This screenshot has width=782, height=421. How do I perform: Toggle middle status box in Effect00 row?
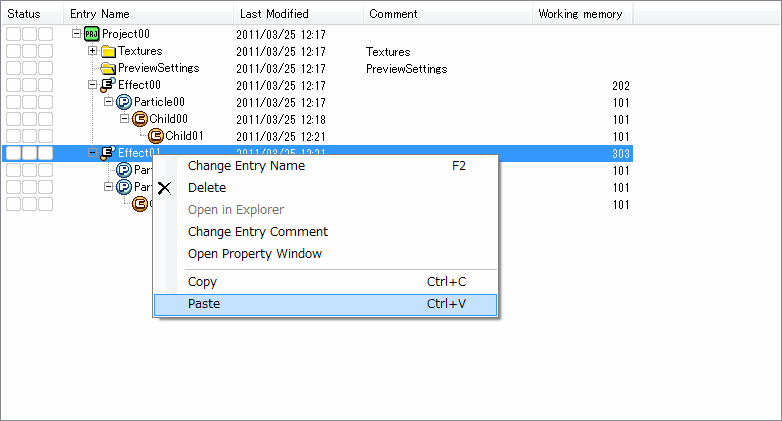click(x=29, y=85)
